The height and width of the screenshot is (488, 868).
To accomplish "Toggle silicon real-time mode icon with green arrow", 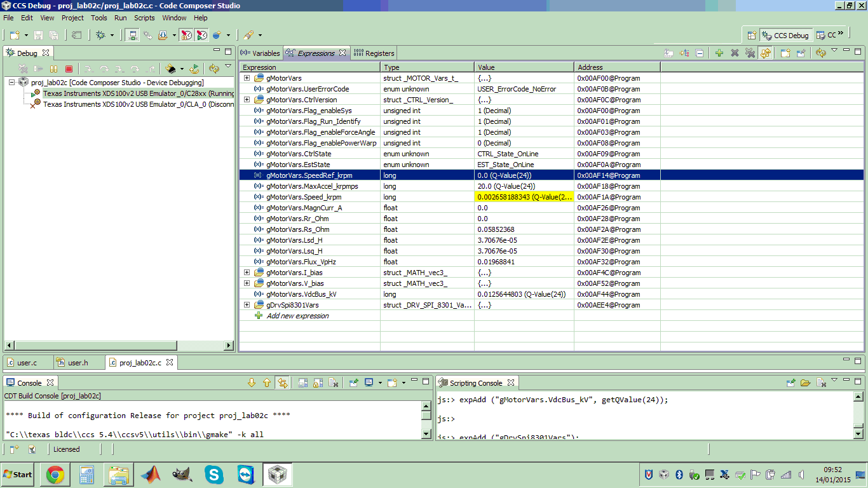I will pos(202,35).
